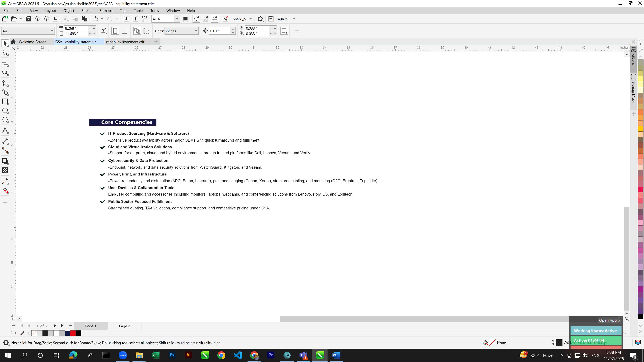Undo the last action
Viewport: 644px width, 362px height.
pyautogui.click(x=95, y=19)
